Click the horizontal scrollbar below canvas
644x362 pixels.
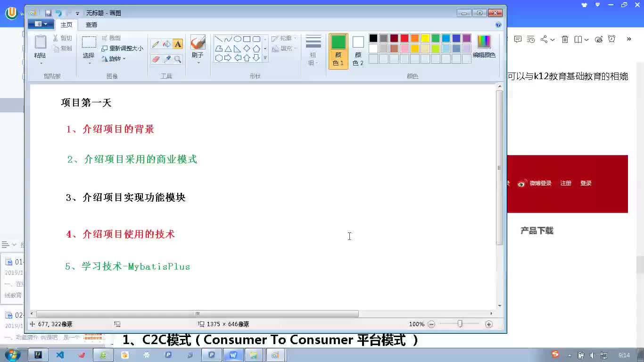198,313
